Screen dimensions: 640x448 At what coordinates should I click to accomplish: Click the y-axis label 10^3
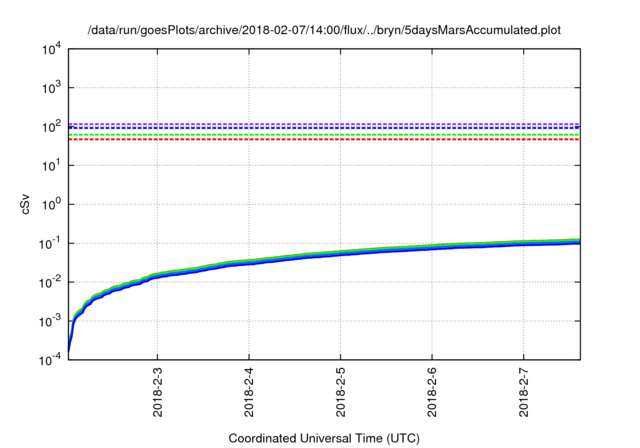51,87
